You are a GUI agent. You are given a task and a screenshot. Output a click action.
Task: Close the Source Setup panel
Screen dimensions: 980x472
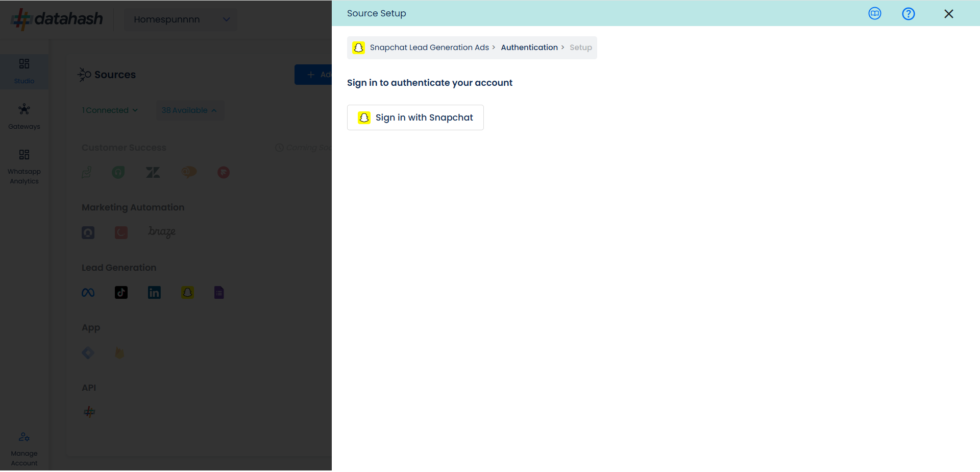(948, 14)
